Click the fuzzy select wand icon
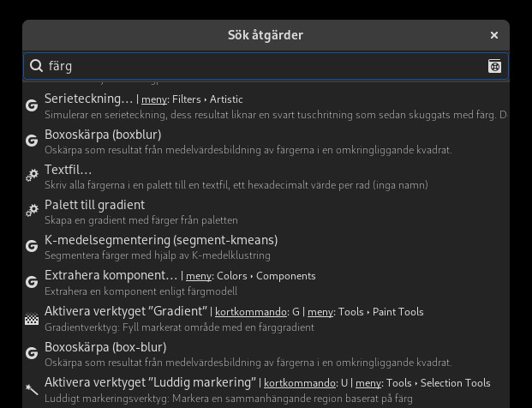The image size is (532, 408). click(32, 389)
